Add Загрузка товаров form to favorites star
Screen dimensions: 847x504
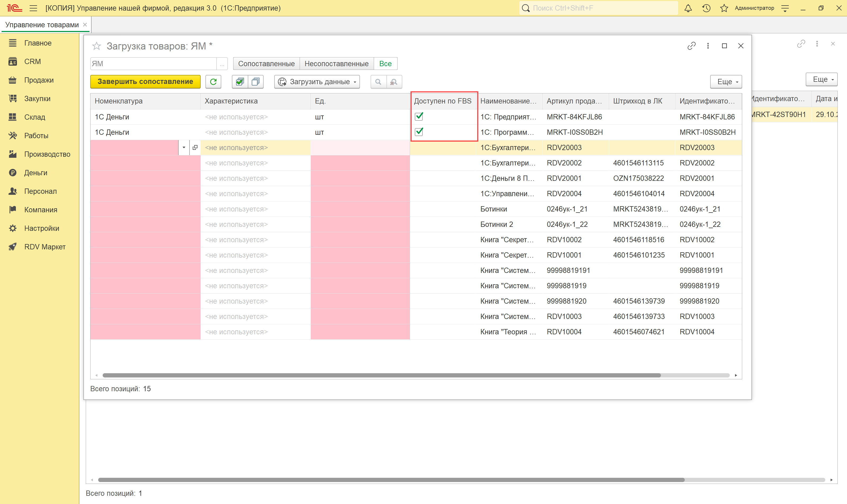97,46
